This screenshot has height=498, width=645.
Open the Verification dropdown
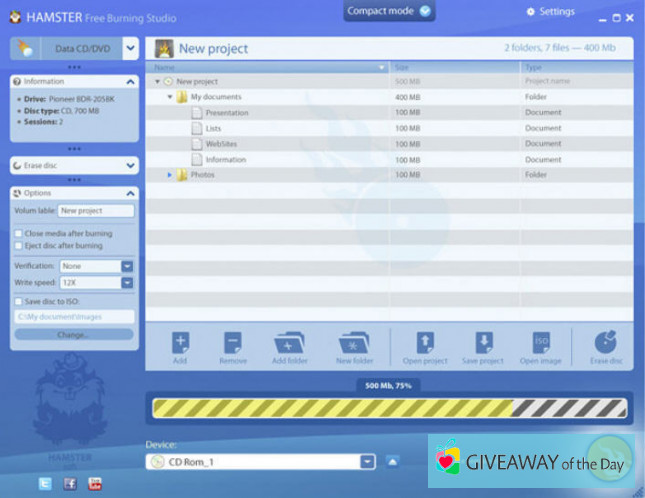127,266
